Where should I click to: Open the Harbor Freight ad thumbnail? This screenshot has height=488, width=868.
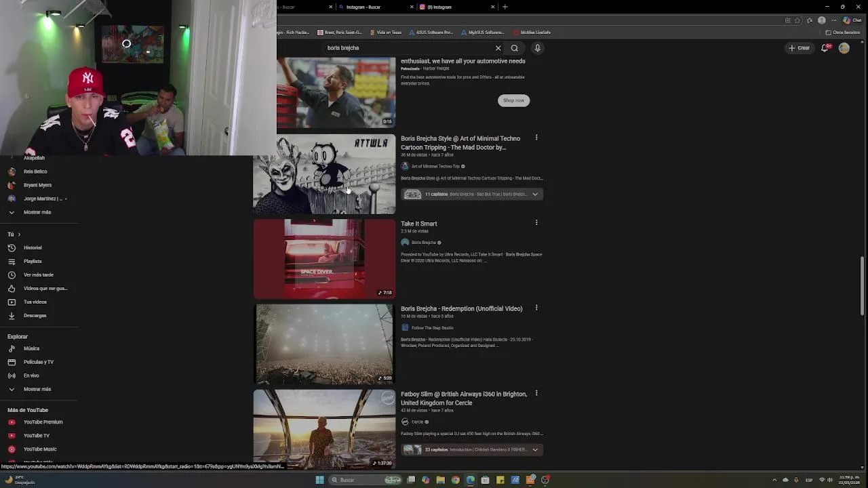(336, 92)
